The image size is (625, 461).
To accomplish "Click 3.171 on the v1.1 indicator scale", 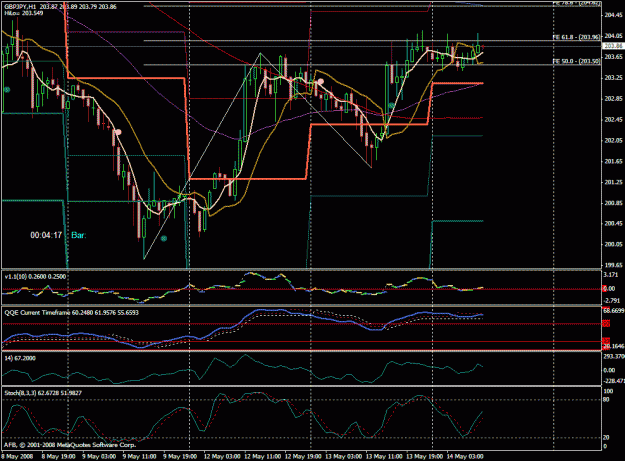I will (611, 275).
